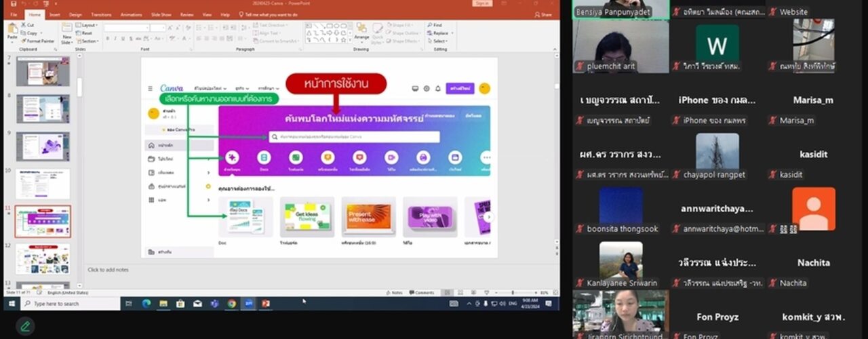
Task: Click the Share button
Action: pos(543,14)
